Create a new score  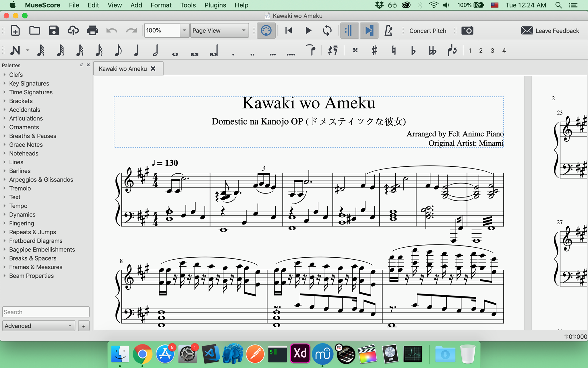tap(15, 30)
